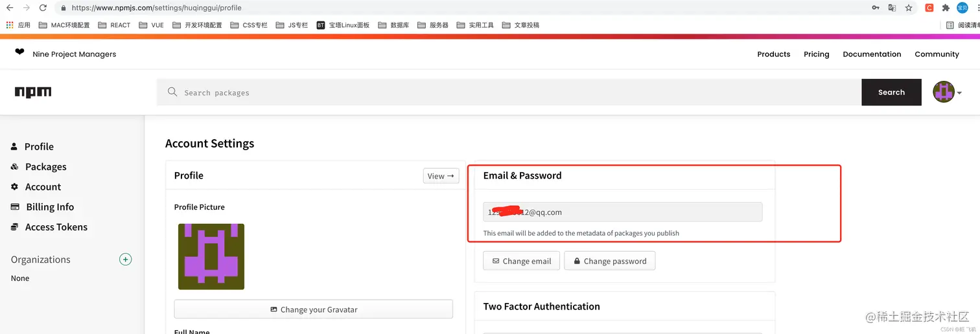Open the password key icon in address bar
Viewport: 980px width, 334px height.
(x=875, y=8)
